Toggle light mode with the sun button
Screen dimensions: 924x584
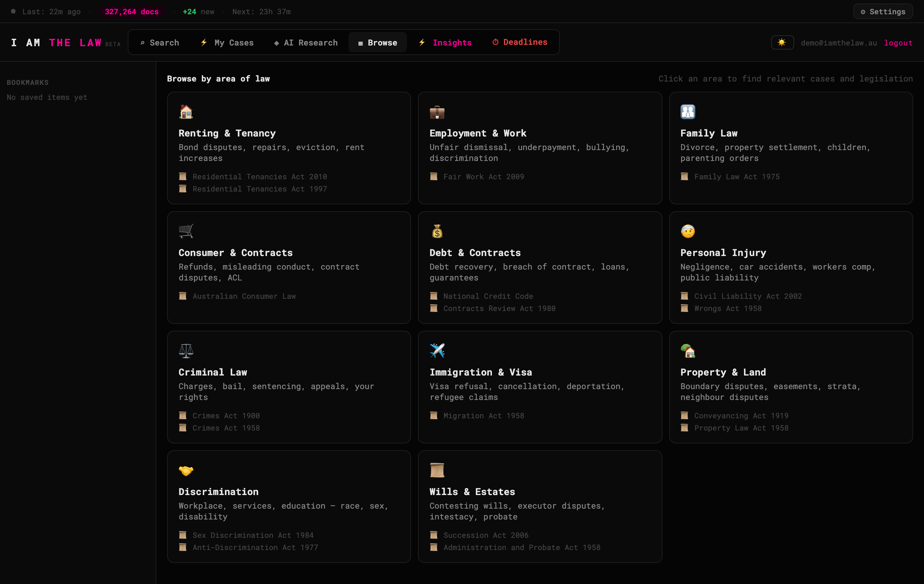pyautogui.click(x=782, y=42)
